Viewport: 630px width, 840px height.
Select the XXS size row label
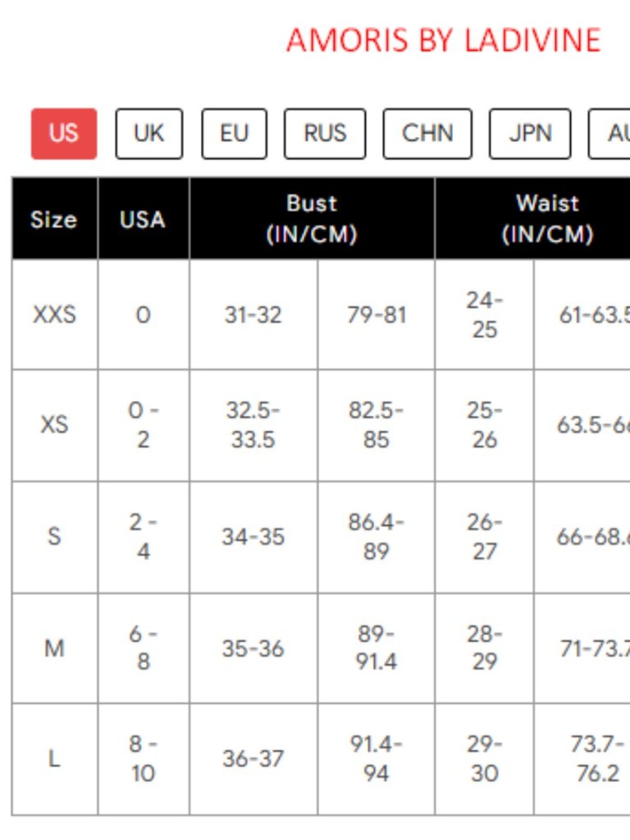54,314
